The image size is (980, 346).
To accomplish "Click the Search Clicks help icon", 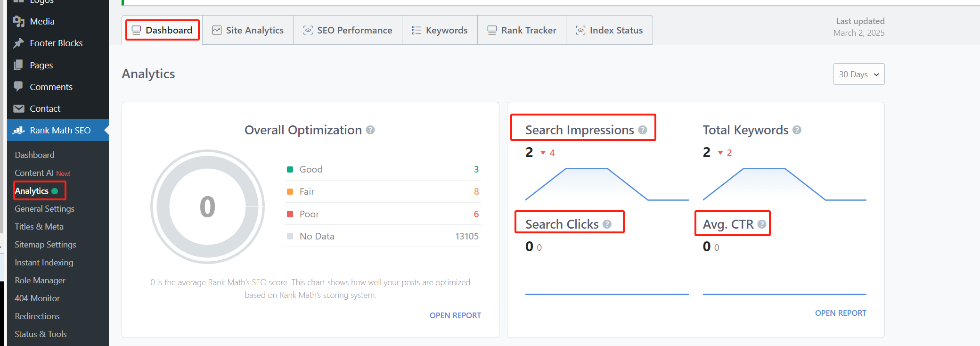I will [x=607, y=224].
